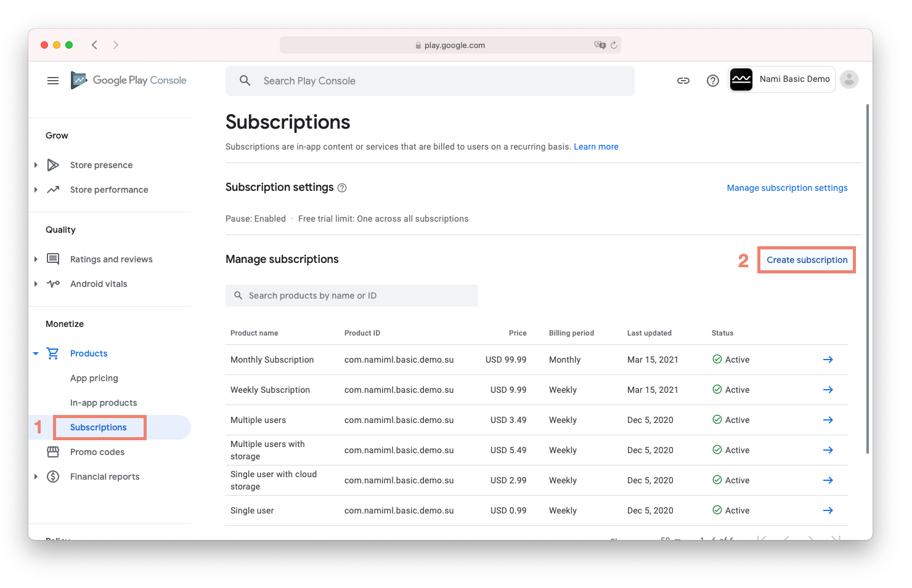Open Monthly Subscription row arrow
The height and width of the screenshot is (588, 912).
828,360
